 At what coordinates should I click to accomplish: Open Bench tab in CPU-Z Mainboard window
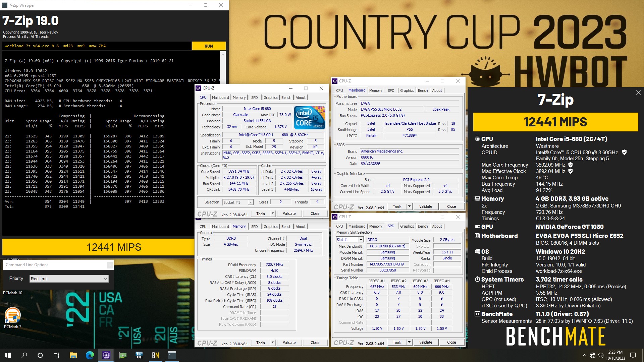423,90
